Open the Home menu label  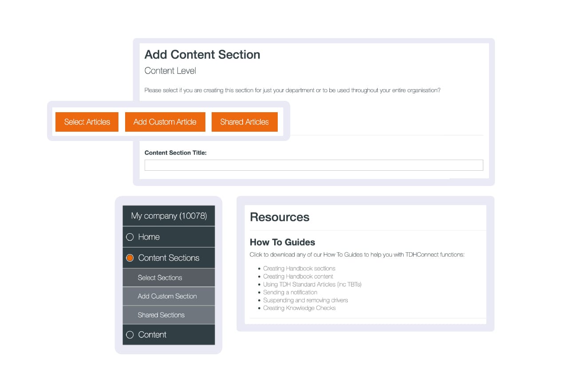click(x=149, y=237)
